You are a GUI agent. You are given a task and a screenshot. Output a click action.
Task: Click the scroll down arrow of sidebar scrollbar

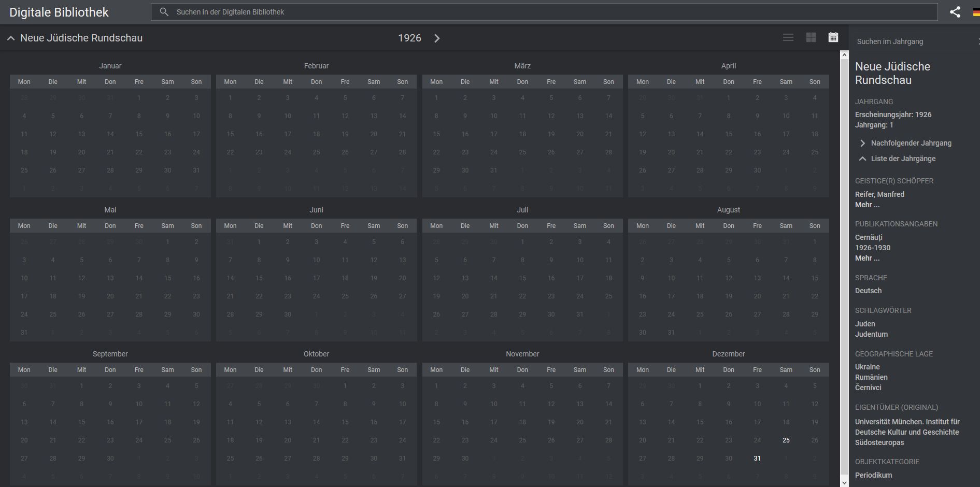tap(844, 482)
